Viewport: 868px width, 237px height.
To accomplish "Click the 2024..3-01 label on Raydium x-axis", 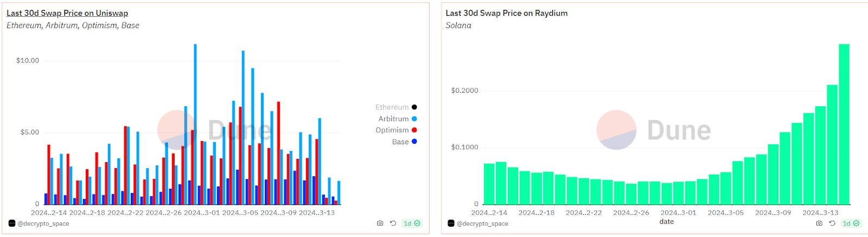I will 678,213.
